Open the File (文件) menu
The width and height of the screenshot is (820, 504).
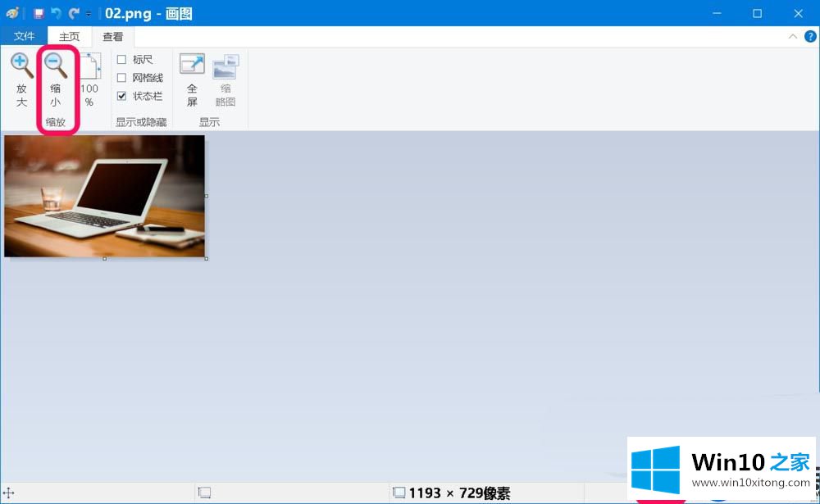[24, 36]
